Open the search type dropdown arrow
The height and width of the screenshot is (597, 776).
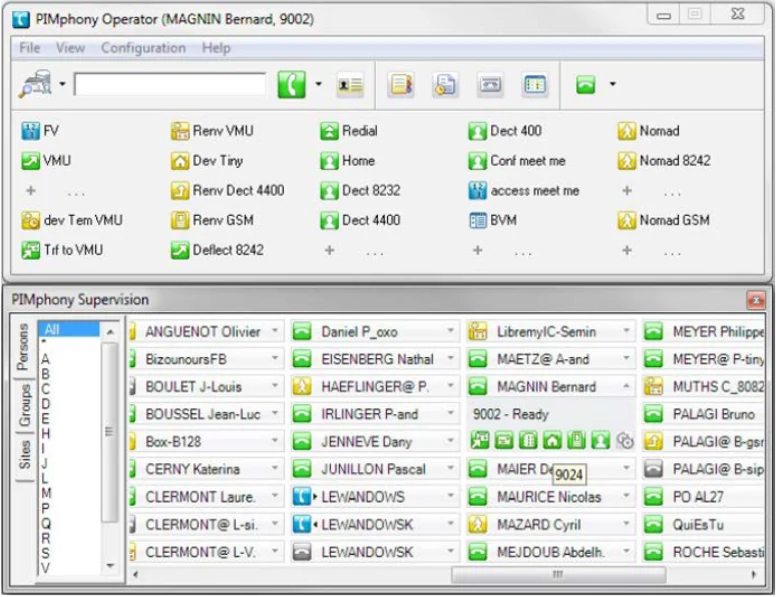(62, 84)
